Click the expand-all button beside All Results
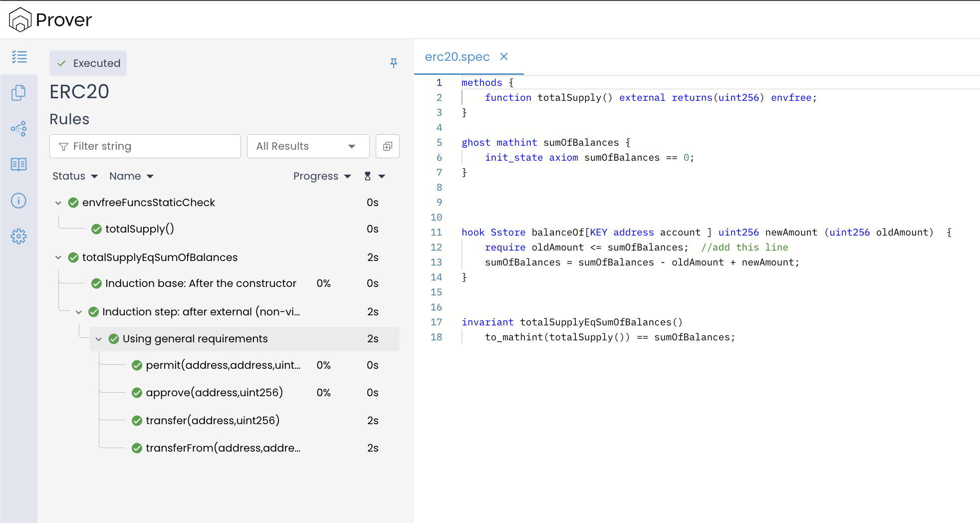The height and width of the screenshot is (523, 980). pos(387,146)
